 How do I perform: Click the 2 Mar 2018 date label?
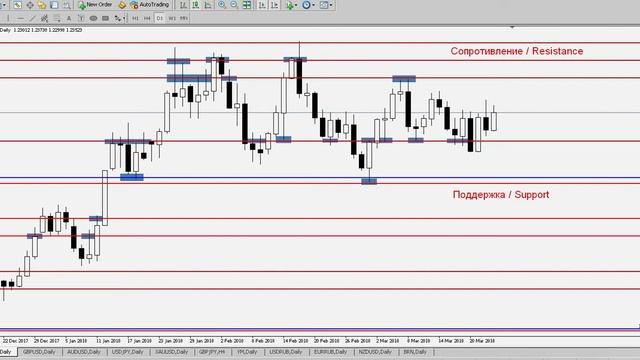tap(388, 341)
